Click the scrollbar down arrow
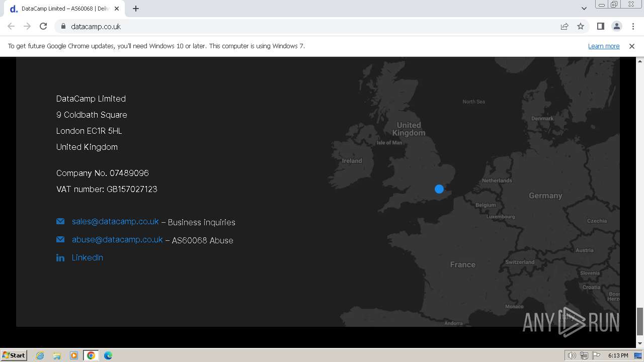 640,343
